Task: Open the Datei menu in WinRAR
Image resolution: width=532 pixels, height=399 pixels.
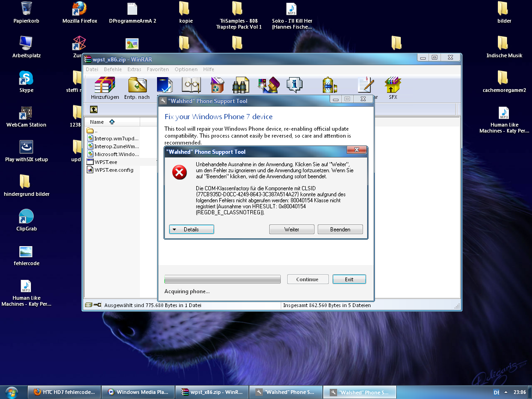Action: click(x=92, y=69)
